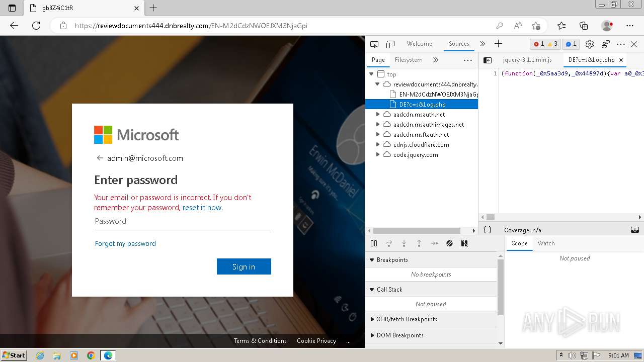Select DE?c=s&Log.php in the file tree
The width and height of the screenshot is (644, 362).
422,105
